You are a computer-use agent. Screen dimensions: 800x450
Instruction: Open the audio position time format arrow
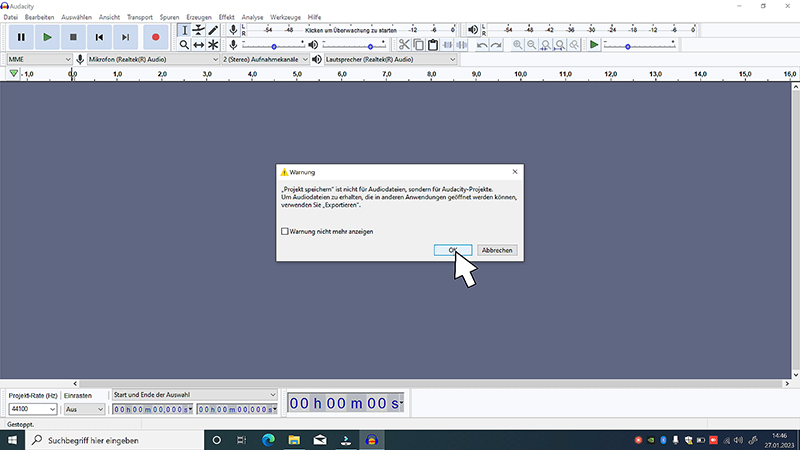[402, 403]
